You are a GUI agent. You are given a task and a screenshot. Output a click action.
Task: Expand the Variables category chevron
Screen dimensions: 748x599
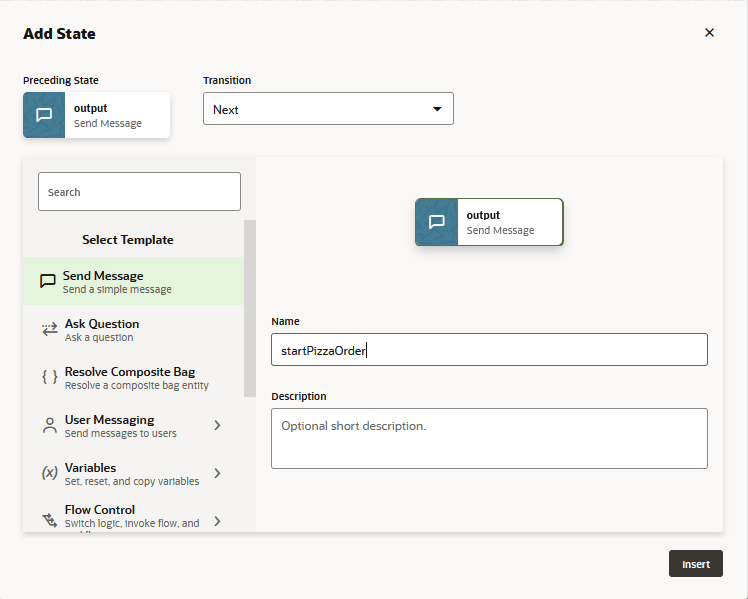218,473
